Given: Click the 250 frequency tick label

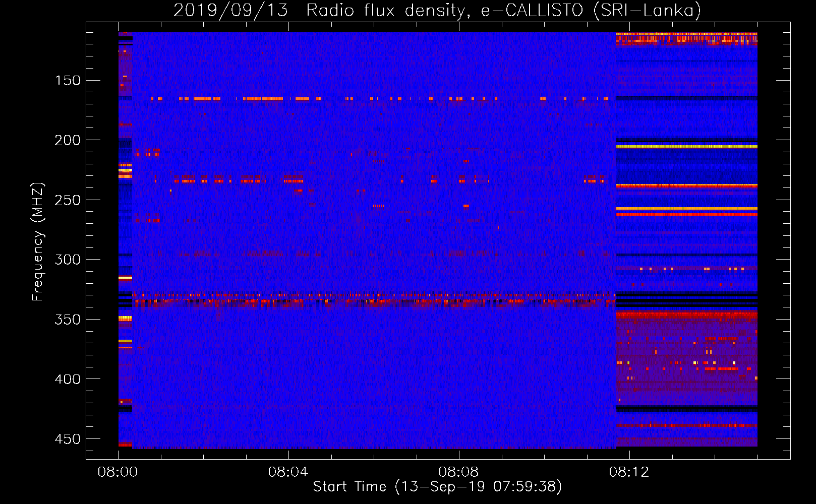Looking at the screenshot, I should tap(68, 200).
